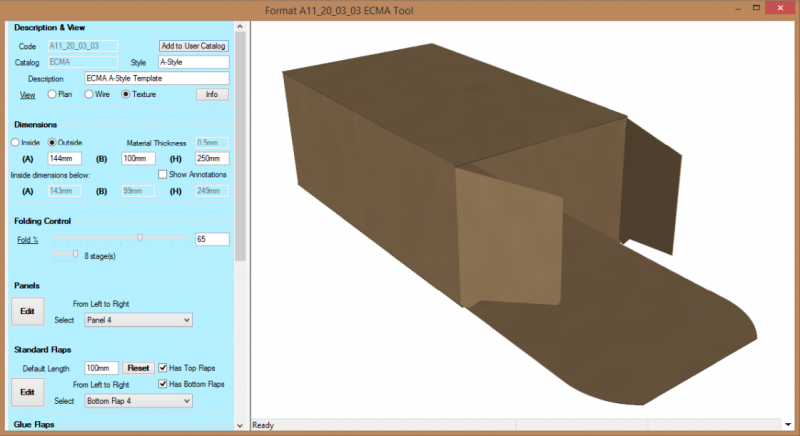Viewport: 800px width, 436px height.
Task: Select the Plan view radio button
Action: pyautogui.click(x=52, y=94)
